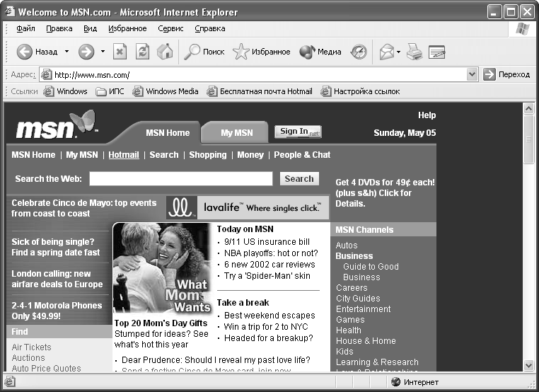The height and width of the screenshot is (392, 539).
Task: Click the Sign In .net button
Action: [x=298, y=132]
